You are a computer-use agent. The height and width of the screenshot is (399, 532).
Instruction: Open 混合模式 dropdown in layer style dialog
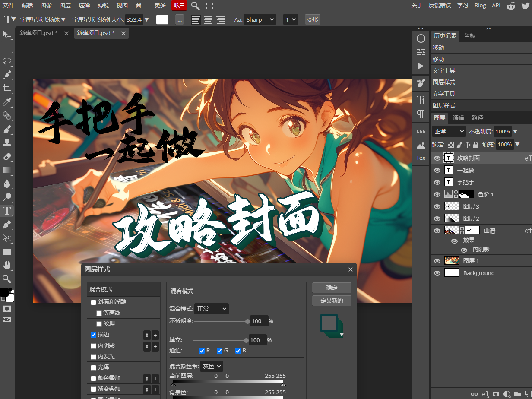[x=211, y=309]
